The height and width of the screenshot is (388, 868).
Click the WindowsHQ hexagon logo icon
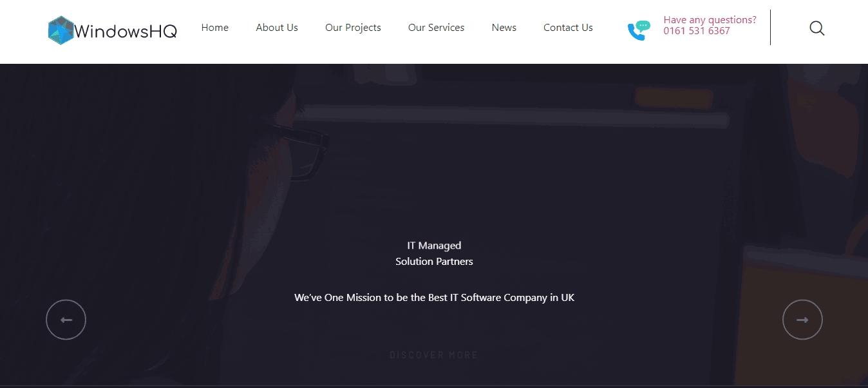(61, 30)
